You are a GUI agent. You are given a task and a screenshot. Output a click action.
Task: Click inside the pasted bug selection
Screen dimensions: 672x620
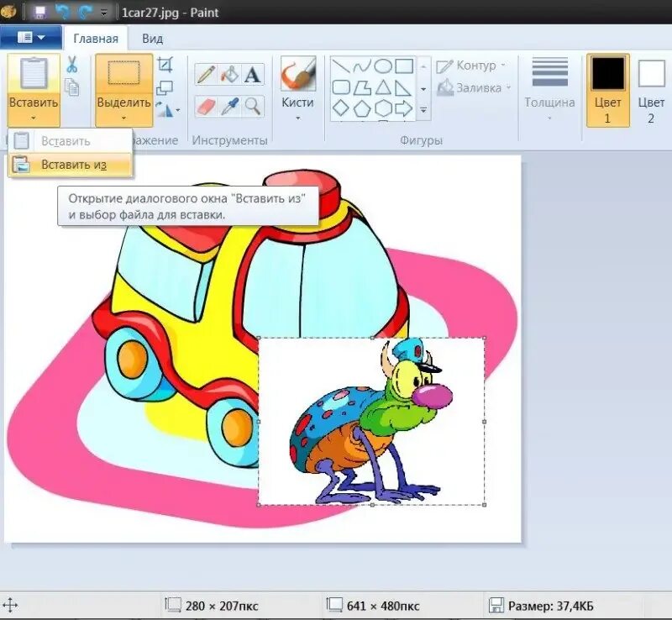point(372,422)
